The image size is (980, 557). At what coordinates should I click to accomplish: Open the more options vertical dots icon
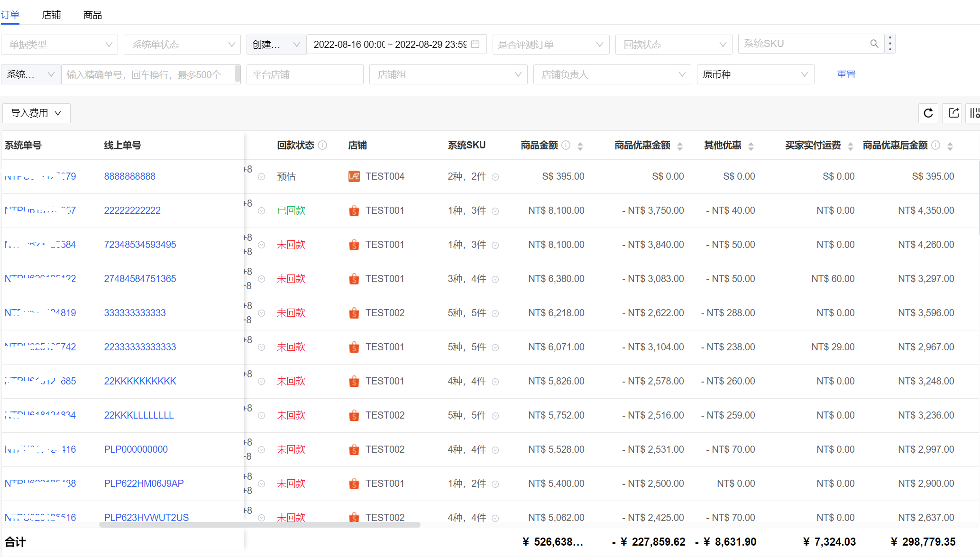click(x=890, y=44)
